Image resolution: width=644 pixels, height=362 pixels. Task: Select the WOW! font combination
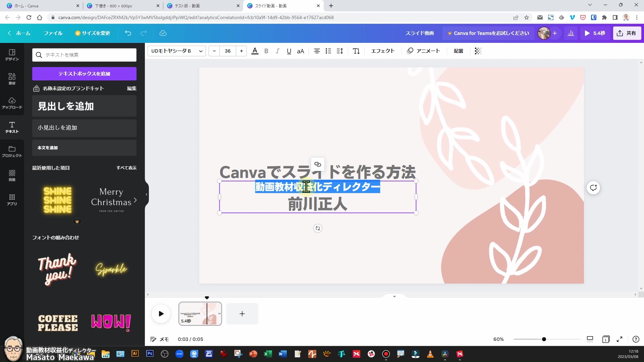point(111,323)
